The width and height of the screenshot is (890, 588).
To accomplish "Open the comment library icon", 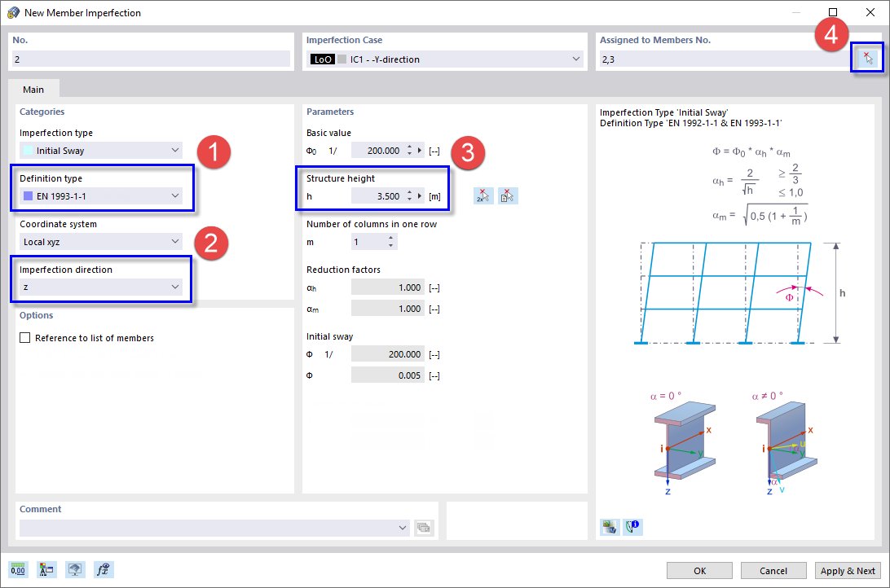I will (x=424, y=528).
